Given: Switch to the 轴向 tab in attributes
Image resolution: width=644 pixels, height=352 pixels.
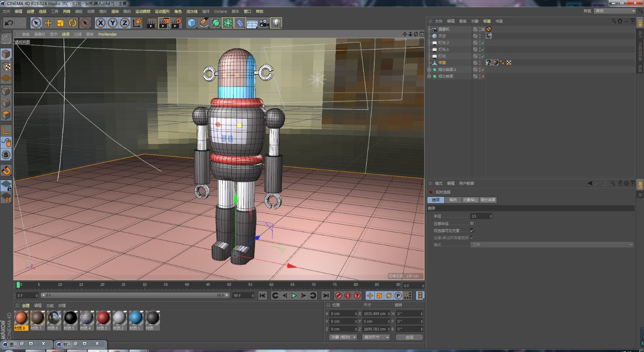Looking at the screenshot, I should (453, 200).
